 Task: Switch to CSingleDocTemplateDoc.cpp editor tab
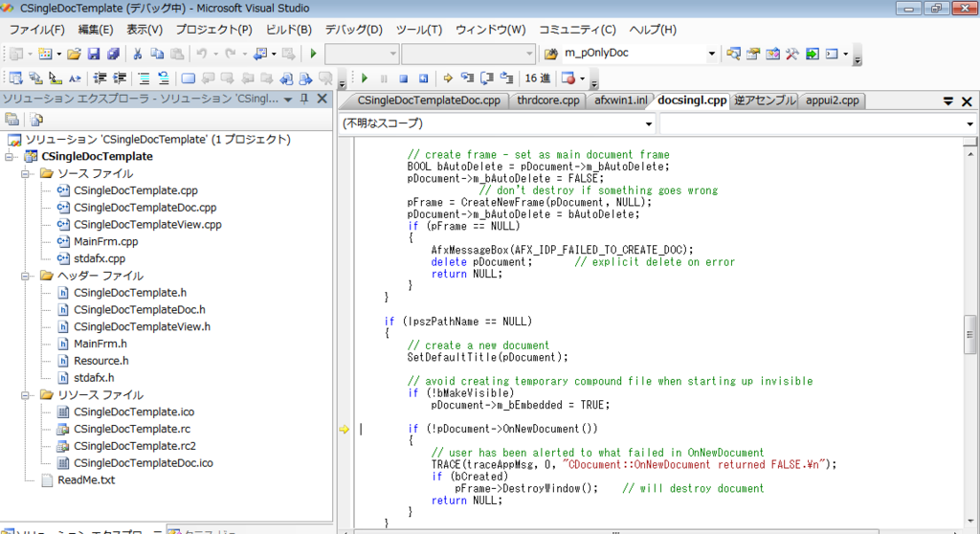(429, 100)
